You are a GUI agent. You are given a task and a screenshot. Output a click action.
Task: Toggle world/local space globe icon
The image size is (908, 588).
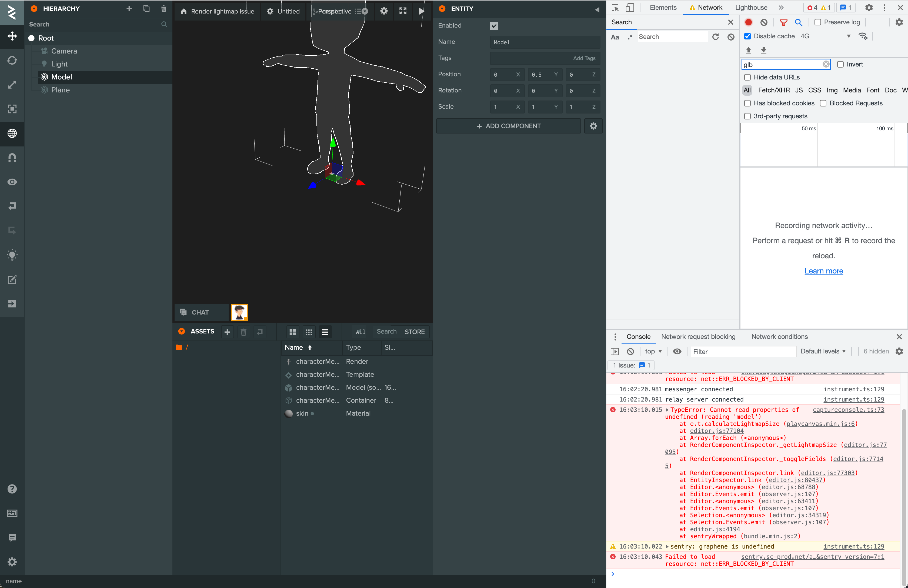tap(12, 133)
